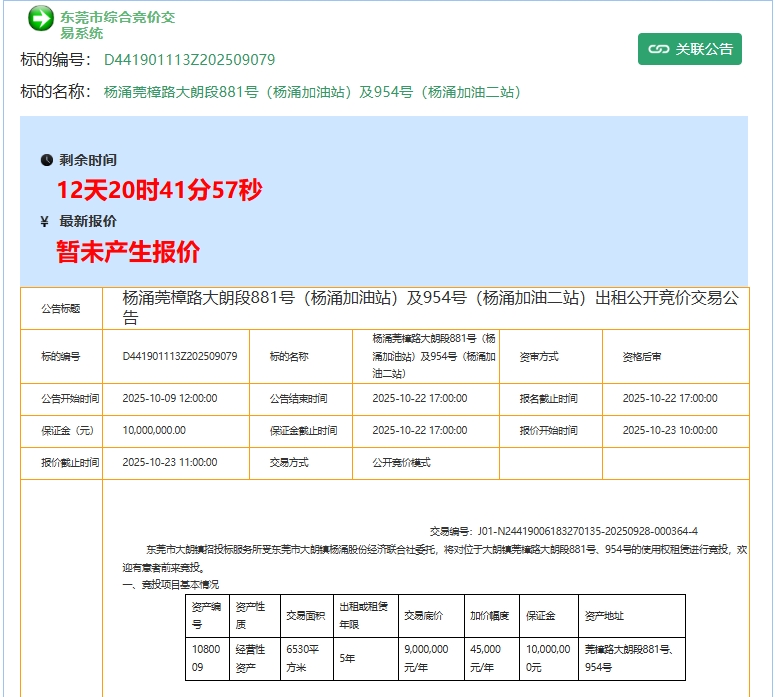
Task: Click the yen icon beside 最新报价
Action: click(45, 221)
